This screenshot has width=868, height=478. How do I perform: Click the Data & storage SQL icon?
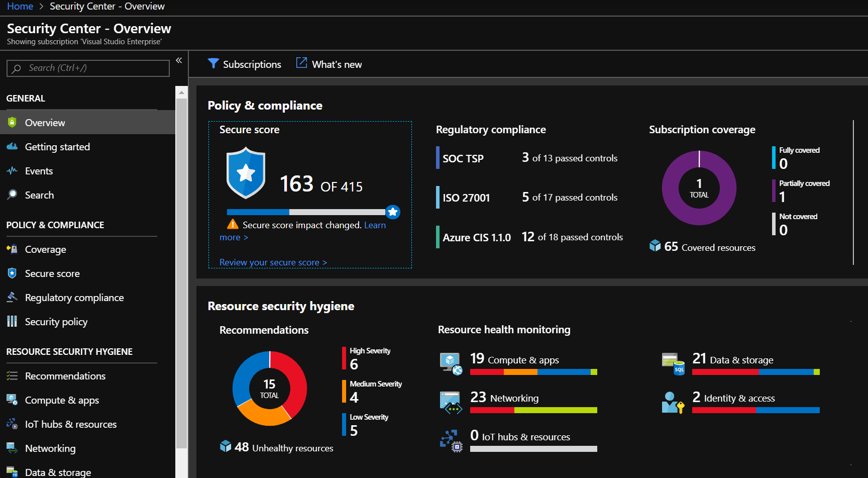point(673,363)
